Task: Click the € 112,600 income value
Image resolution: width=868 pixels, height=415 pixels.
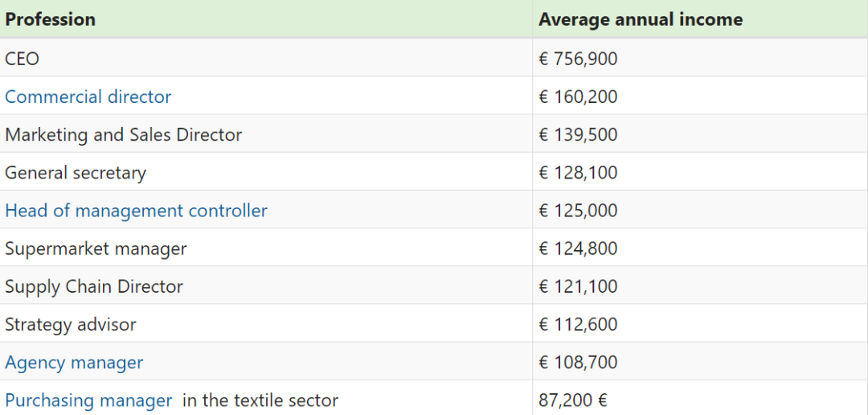Action: (578, 325)
